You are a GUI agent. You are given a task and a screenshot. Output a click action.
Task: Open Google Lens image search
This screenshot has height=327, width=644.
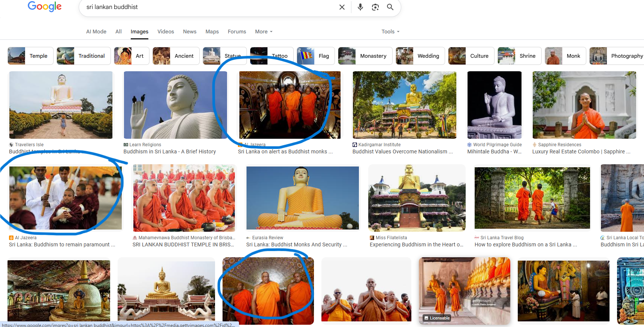[375, 7]
